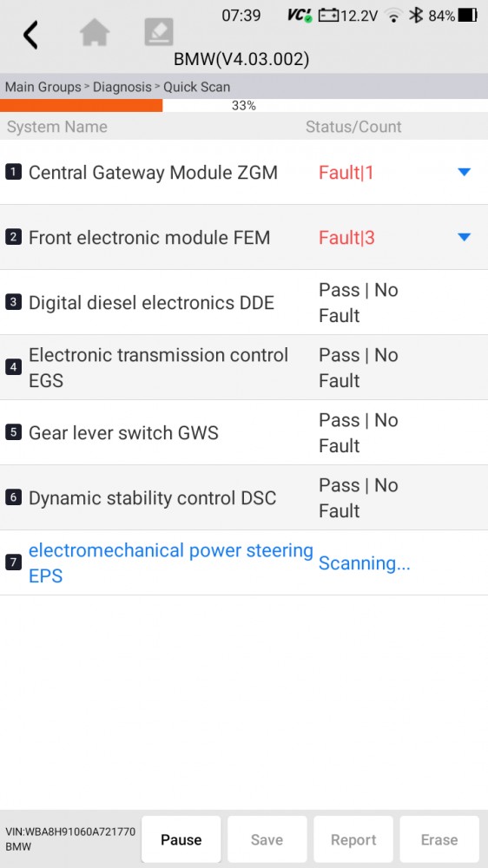Select Digital diesel electronics DDE row
Viewport: 488px width, 868px height.
244,302
